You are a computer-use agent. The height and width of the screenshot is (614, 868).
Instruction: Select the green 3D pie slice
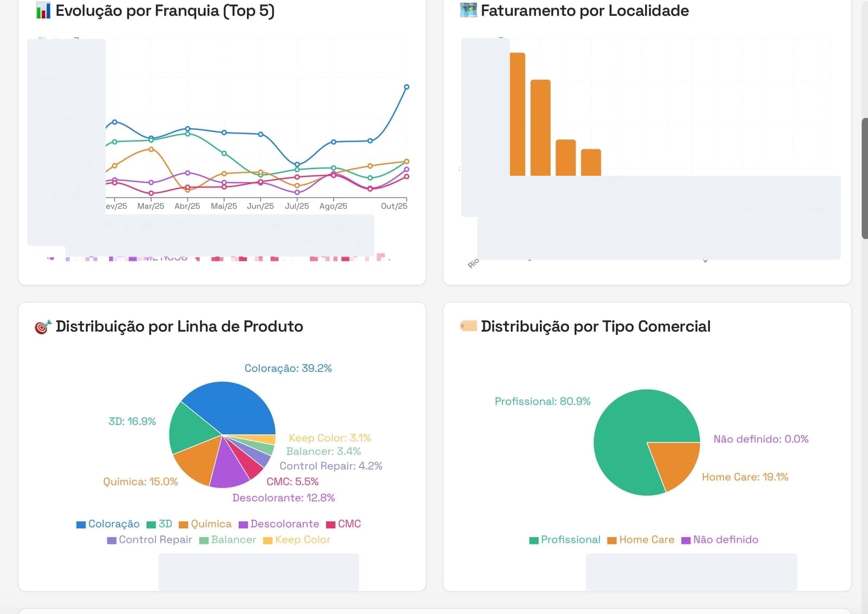coord(191,428)
